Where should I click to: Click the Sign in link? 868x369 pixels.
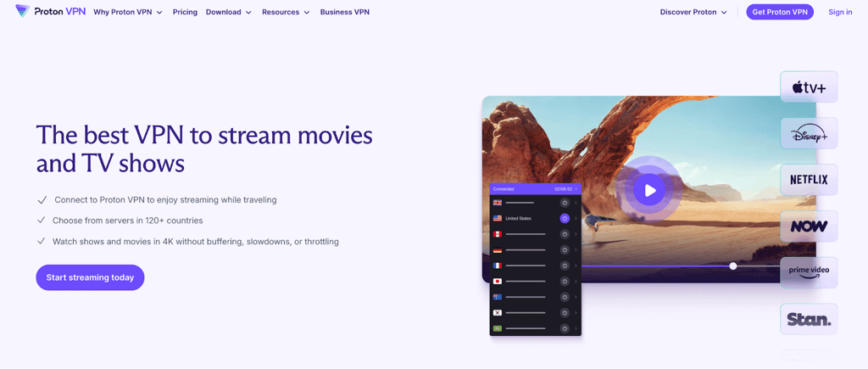tap(840, 12)
